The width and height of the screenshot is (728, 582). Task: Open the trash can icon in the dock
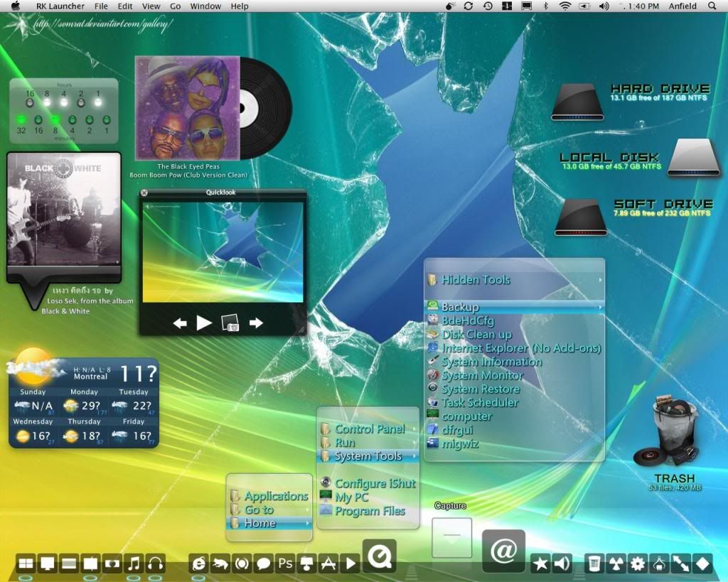(x=594, y=564)
